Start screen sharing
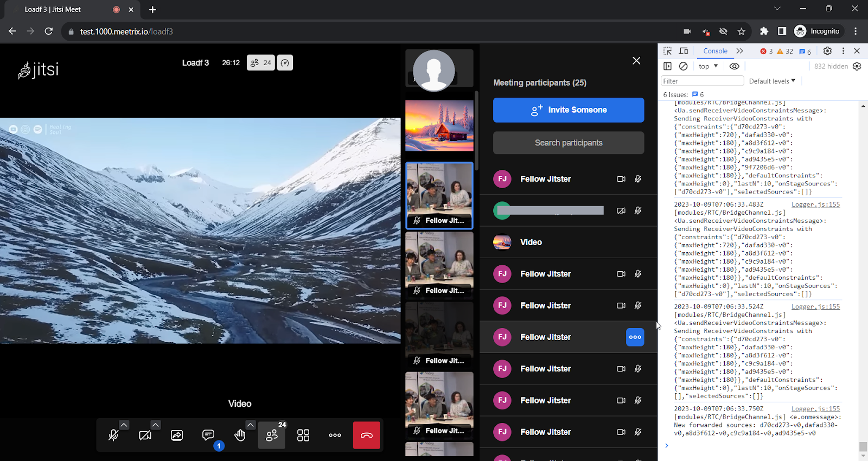 (x=177, y=435)
